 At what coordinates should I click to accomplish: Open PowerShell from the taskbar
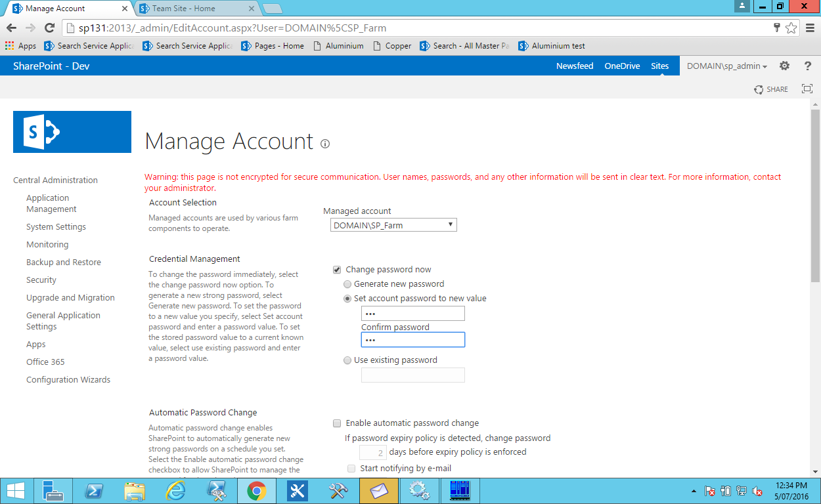[93, 490]
